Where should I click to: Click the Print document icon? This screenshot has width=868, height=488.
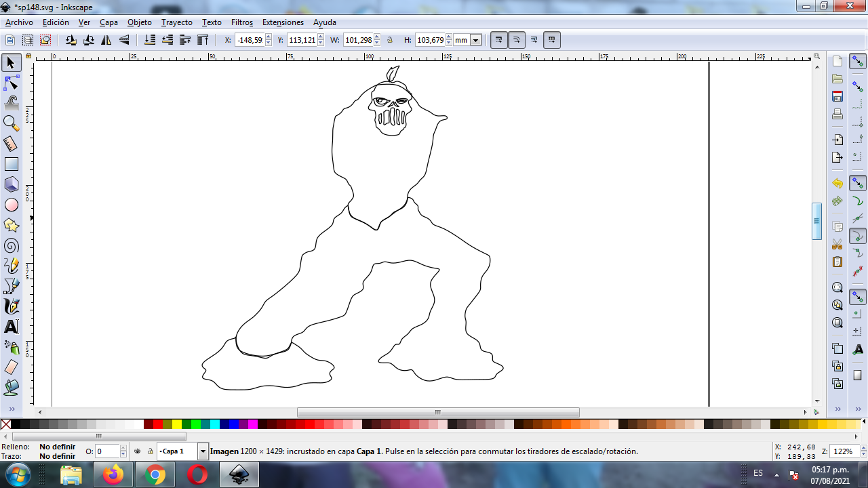(x=837, y=114)
